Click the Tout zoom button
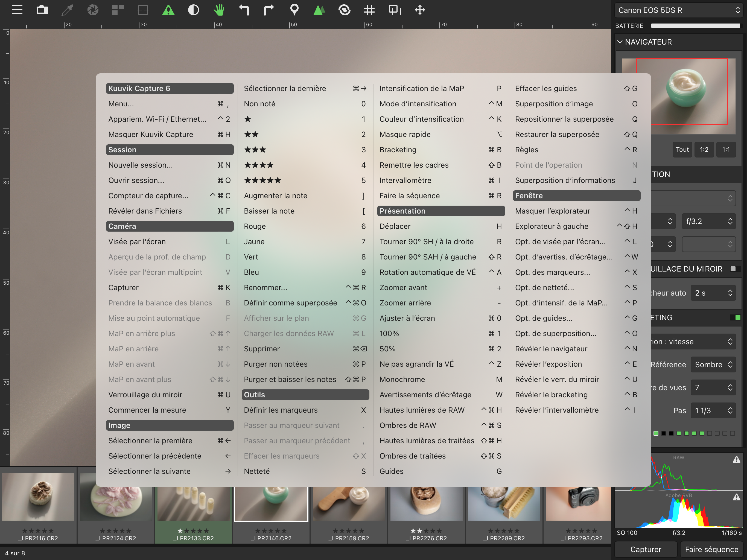 click(x=682, y=150)
